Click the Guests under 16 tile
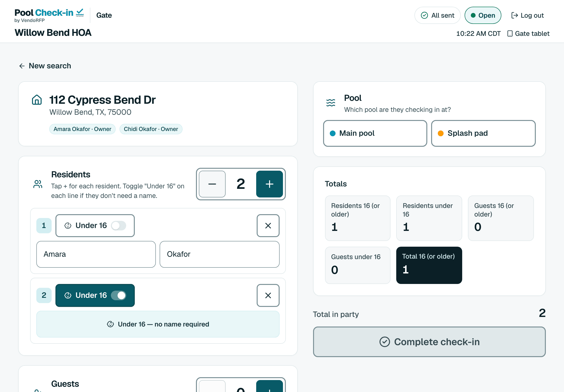 [358, 265]
